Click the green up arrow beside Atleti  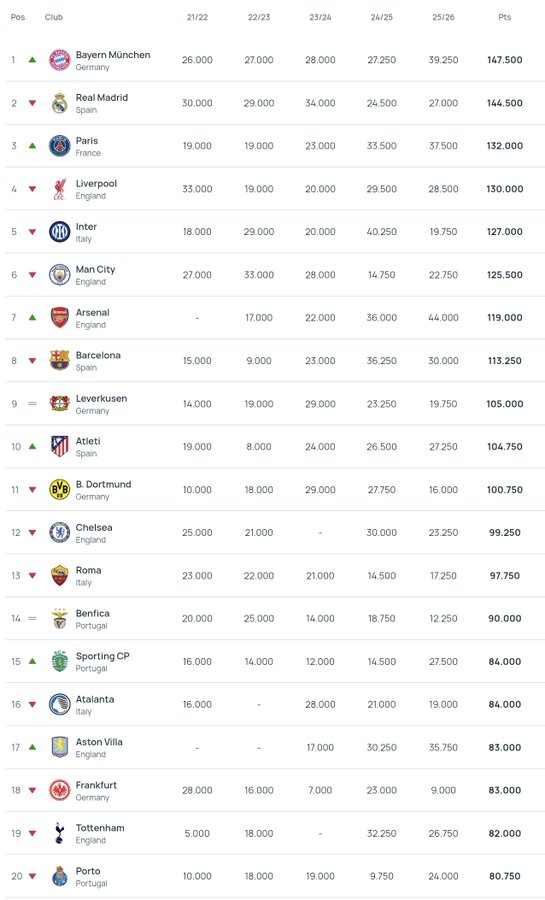pyautogui.click(x=32, y=446)
